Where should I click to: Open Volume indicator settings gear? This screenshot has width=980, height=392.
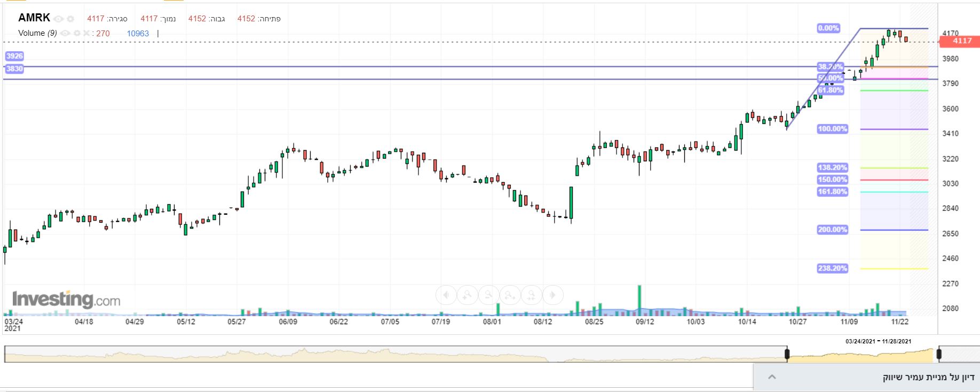(x=77, y=33)
